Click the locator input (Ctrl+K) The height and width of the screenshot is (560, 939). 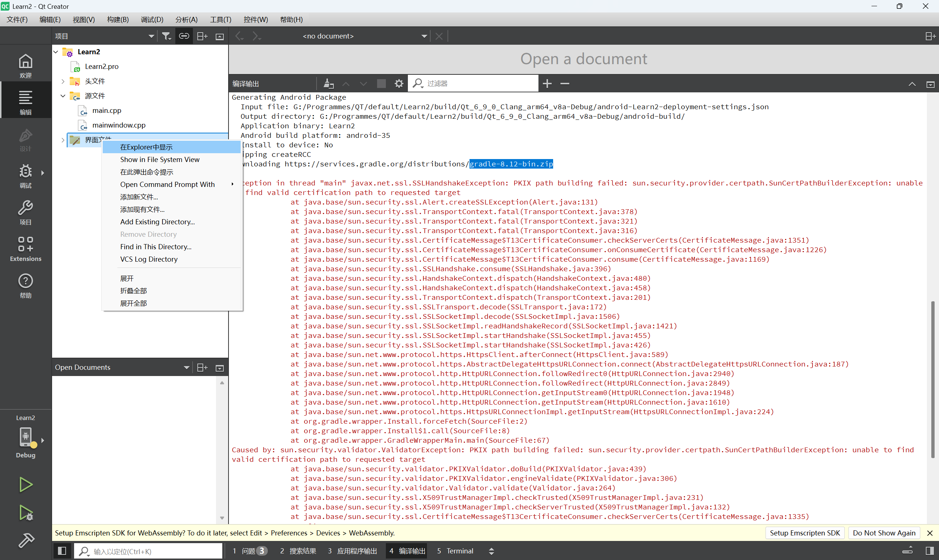pyautogui.click(x=148, y=551)
